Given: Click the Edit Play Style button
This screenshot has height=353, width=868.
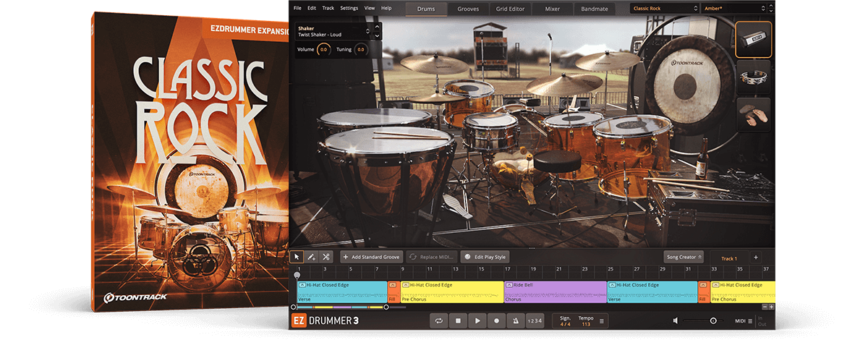Looking at the screenshot, I should click(x=485, y=257).
